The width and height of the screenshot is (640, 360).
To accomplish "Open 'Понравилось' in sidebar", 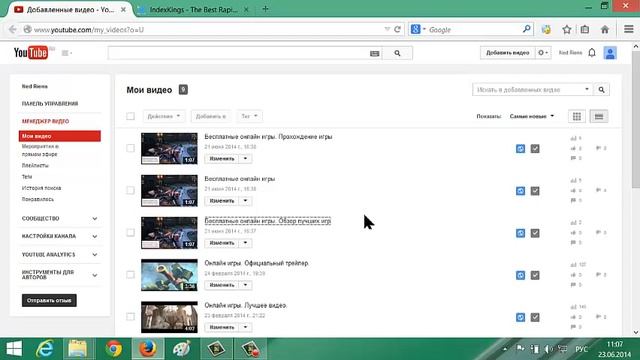I will tap(38, 200).
